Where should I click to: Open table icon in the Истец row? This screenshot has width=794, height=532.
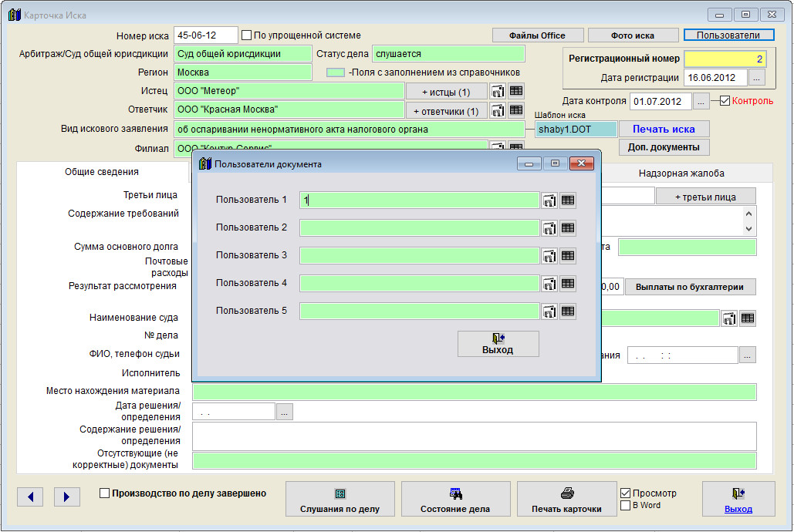(516, 91)
